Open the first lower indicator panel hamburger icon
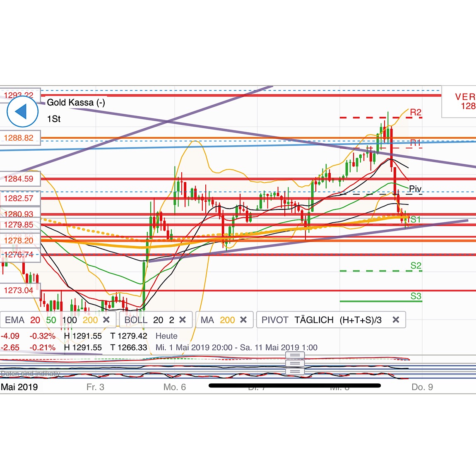This screenshot has height=476, width=476. point(295,355)
